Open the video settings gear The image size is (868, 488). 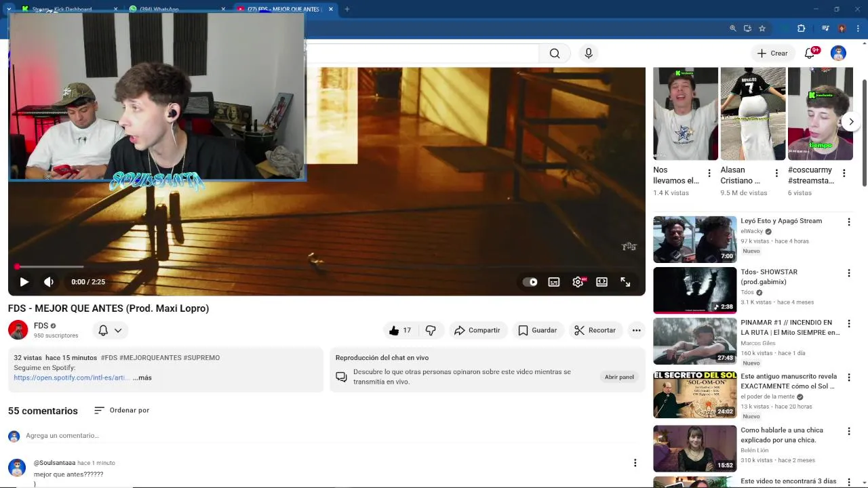578,282
